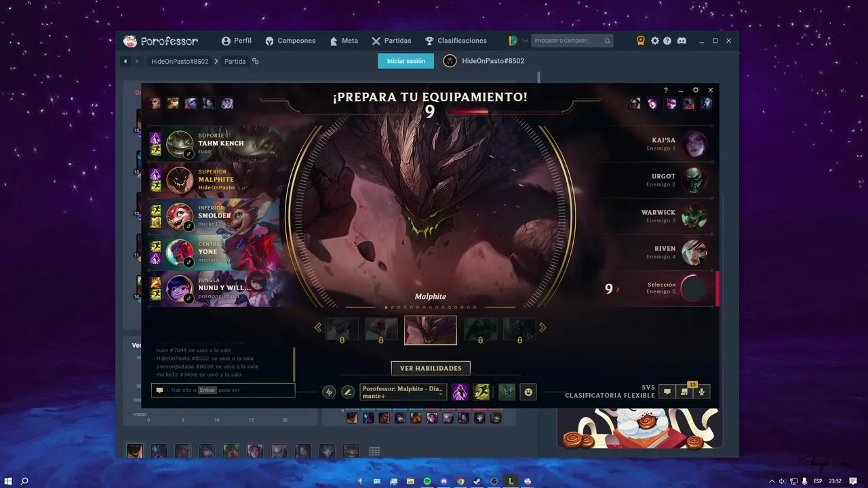Click Riven enemy portrait
The height and width of the screenshot is (488, 868).
point(694,252)
